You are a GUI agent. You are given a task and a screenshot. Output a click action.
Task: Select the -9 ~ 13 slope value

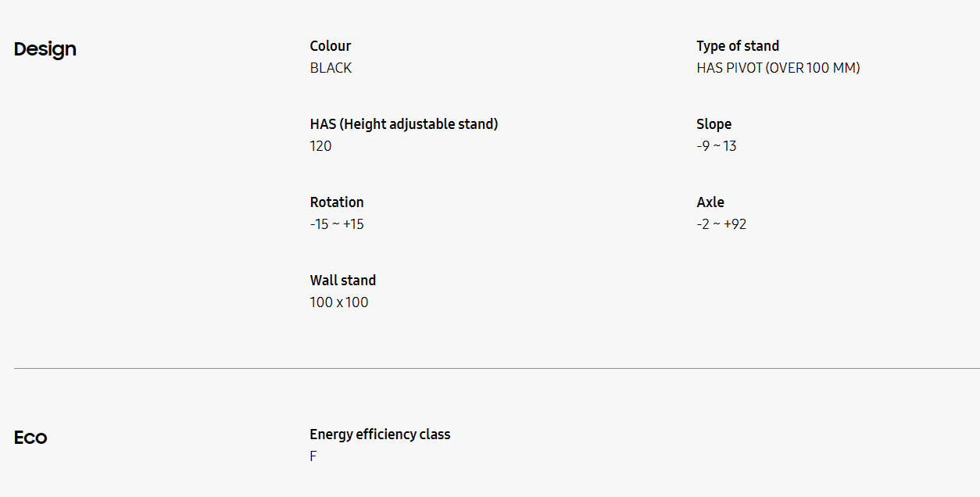[717, 146]
